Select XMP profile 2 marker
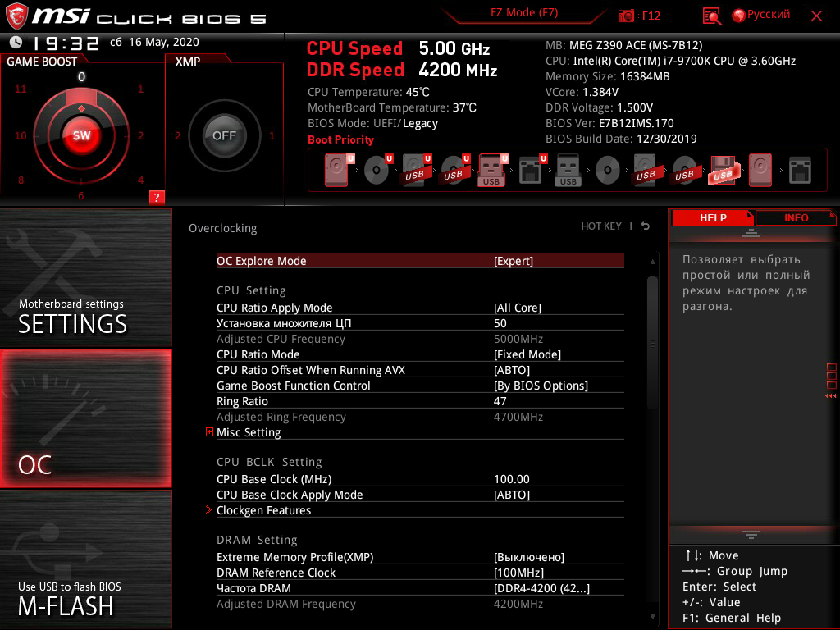 [177, 135]
